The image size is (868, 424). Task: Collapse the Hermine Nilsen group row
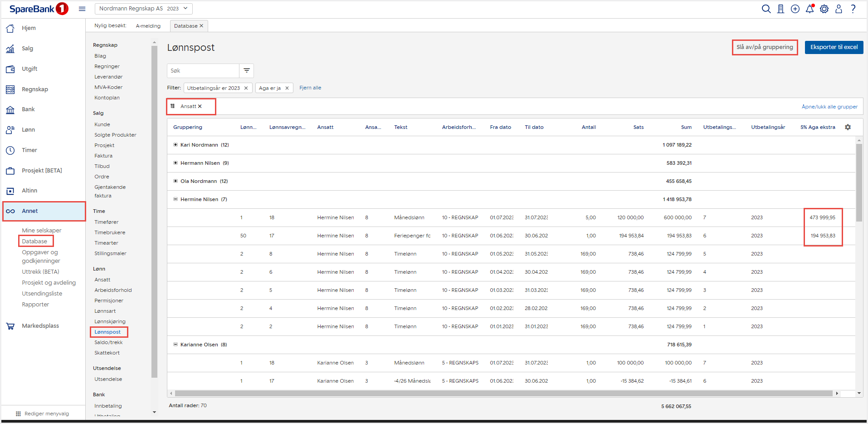(x=176, y=199)
